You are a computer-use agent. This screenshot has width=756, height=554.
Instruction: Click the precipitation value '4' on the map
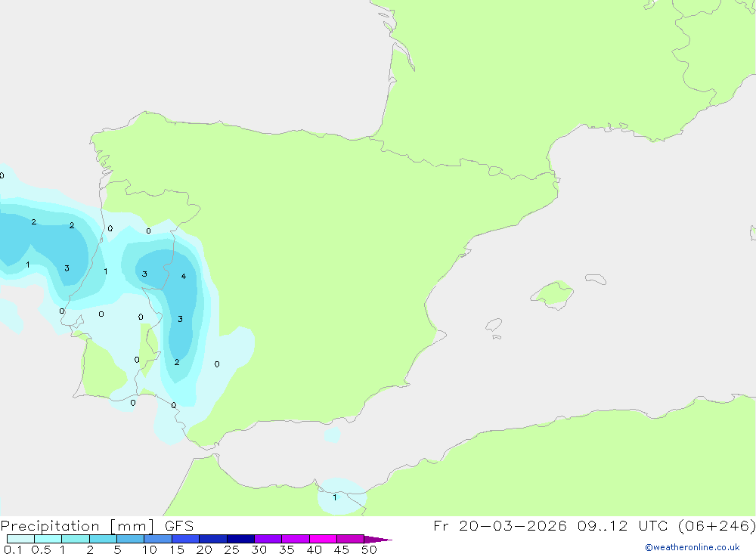(x=183, y=277)
